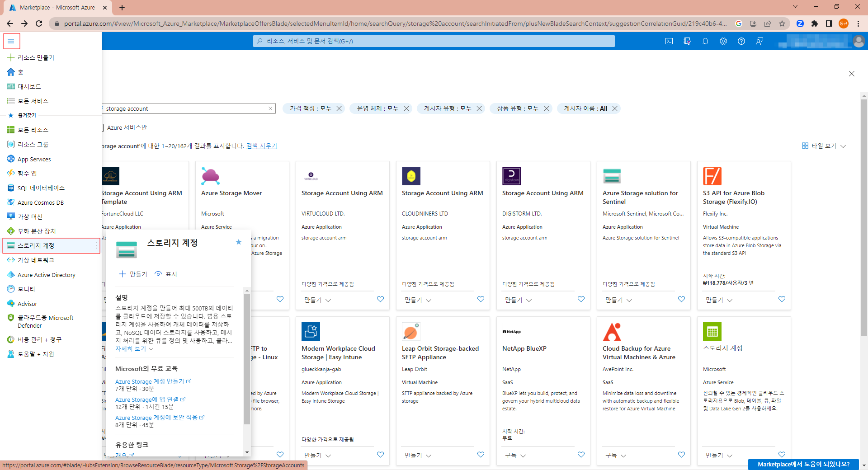Select 가상 머신 in the left menu
868x470 pixels.
click(x=30, y=217)
